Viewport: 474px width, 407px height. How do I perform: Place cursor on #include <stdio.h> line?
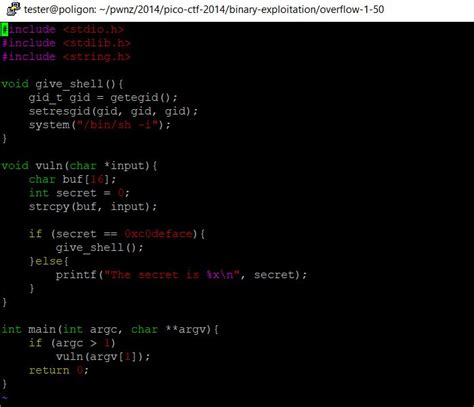[63, 29]
